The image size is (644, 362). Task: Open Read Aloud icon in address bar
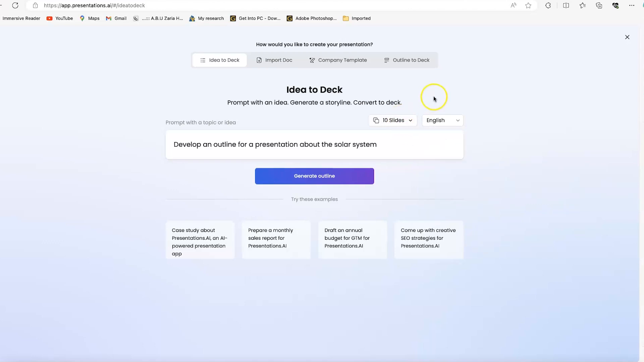tap(513, 5)
